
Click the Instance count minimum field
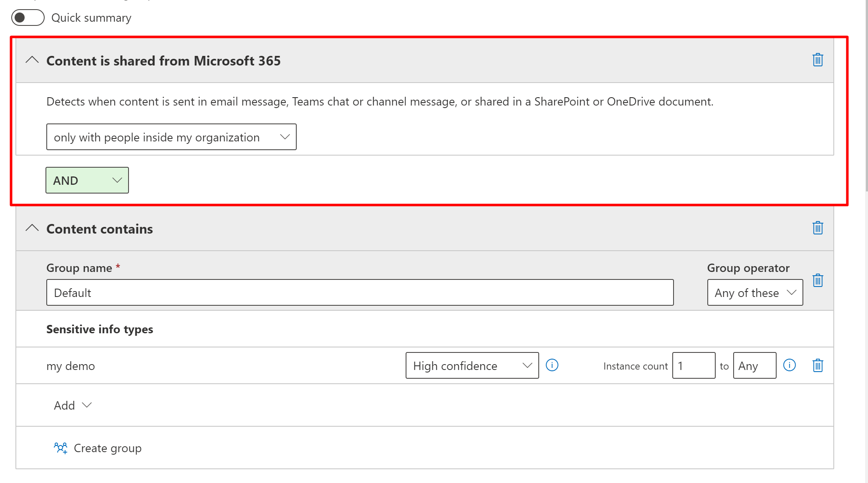pos(693,365)
